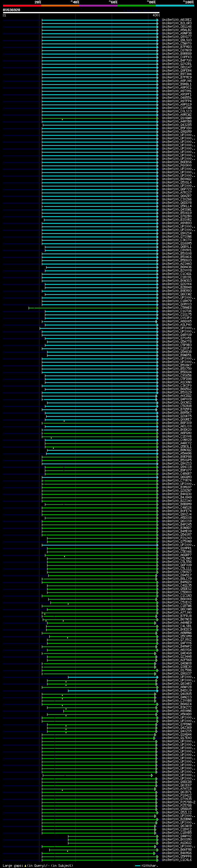The width and height of the screenshot is (197, 868).
Task: Select hit label UniRef100_B9RR89
Action: (176, 54)
